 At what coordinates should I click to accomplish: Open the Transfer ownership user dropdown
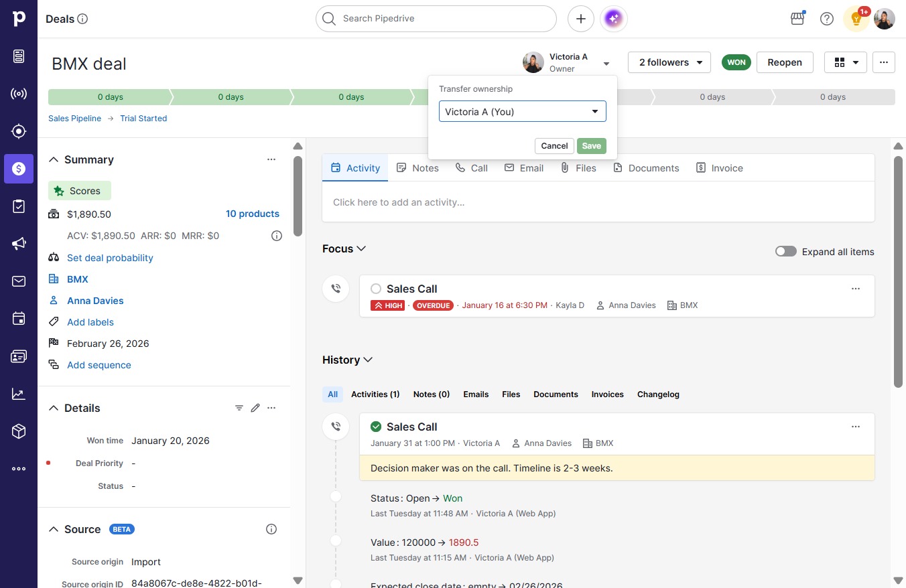523,112
